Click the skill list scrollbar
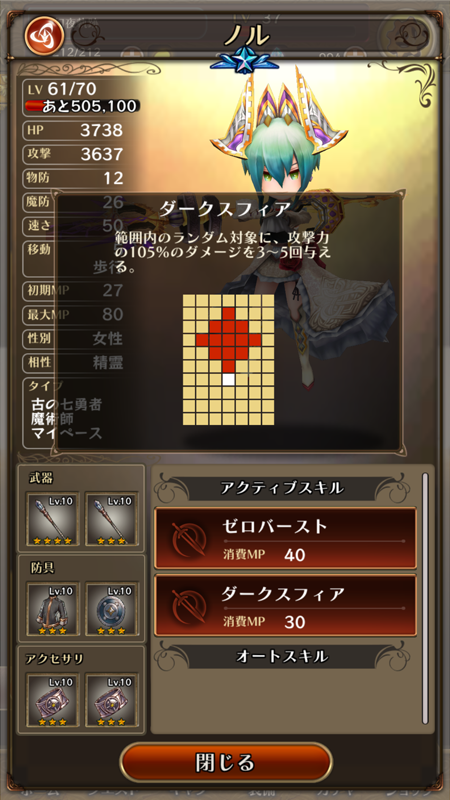Image resolution: width=450 pixels, height=800 pixels. coord(425,598)
